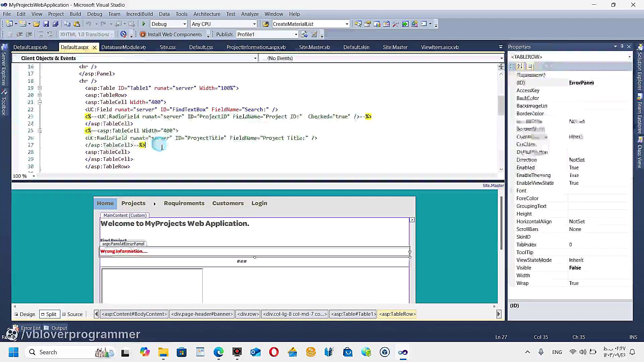Click the design pane vertical scrollbar
This screenshot has height=362, width=644.
[501, 223]
